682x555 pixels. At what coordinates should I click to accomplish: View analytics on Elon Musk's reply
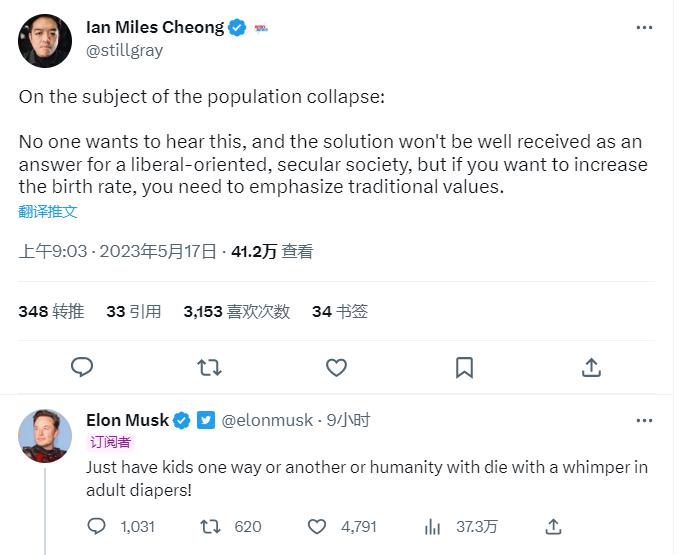click(433, 526)
